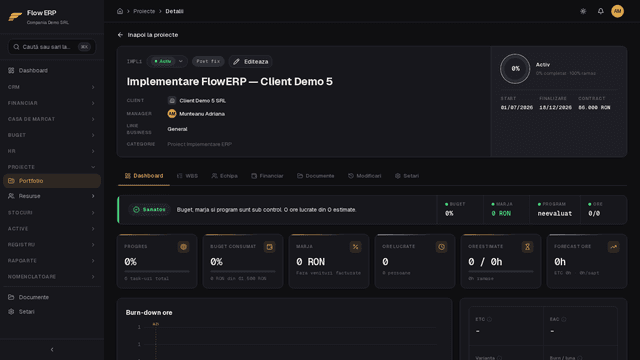Expand the Nomenclatoare sidebar section

tap(52, 276)
